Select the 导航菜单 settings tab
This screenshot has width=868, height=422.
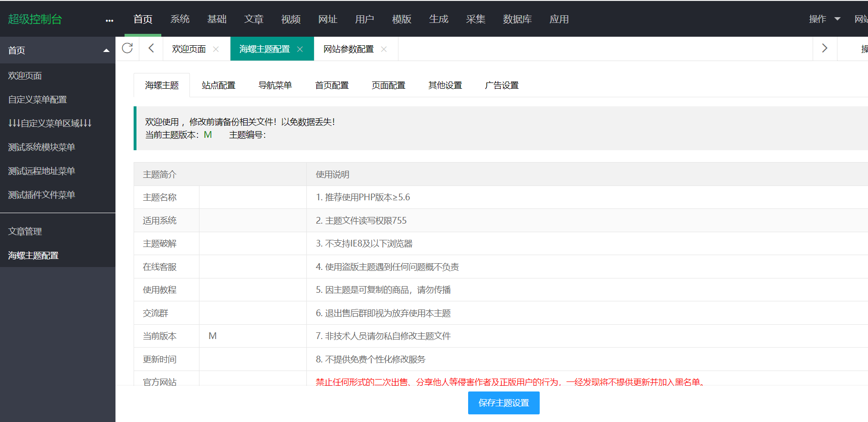pyautogui.click(x=275, y=85)
